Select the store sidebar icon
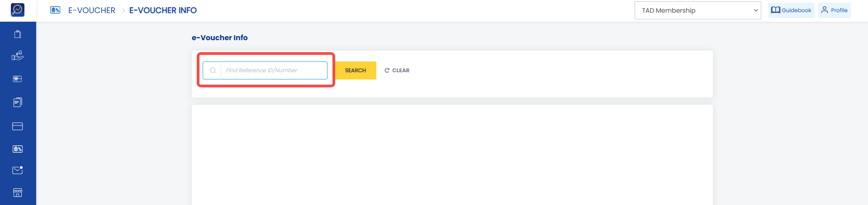Viewport: 868px width, 205px height. point(18,193)
